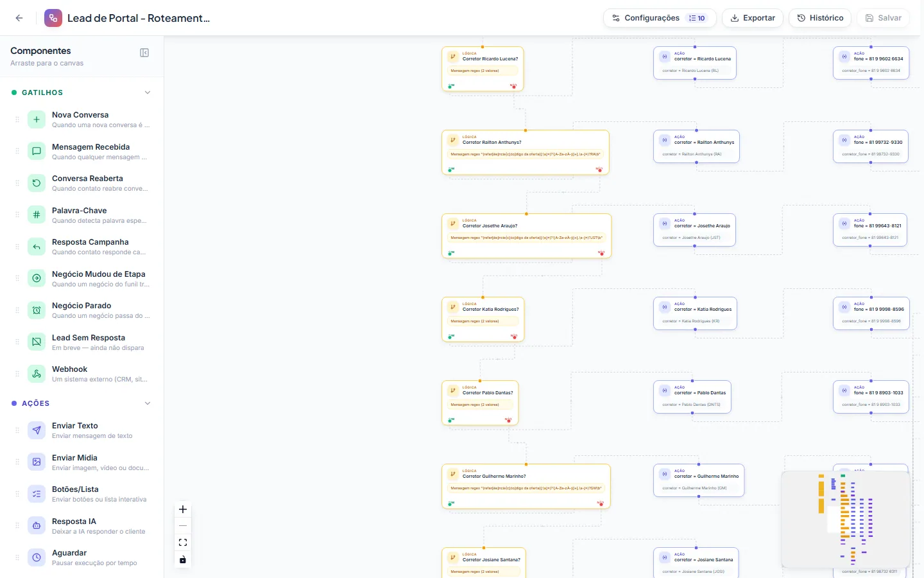
Task: Select the Lead Sem Resposta icon
Action: coord(37,342)
